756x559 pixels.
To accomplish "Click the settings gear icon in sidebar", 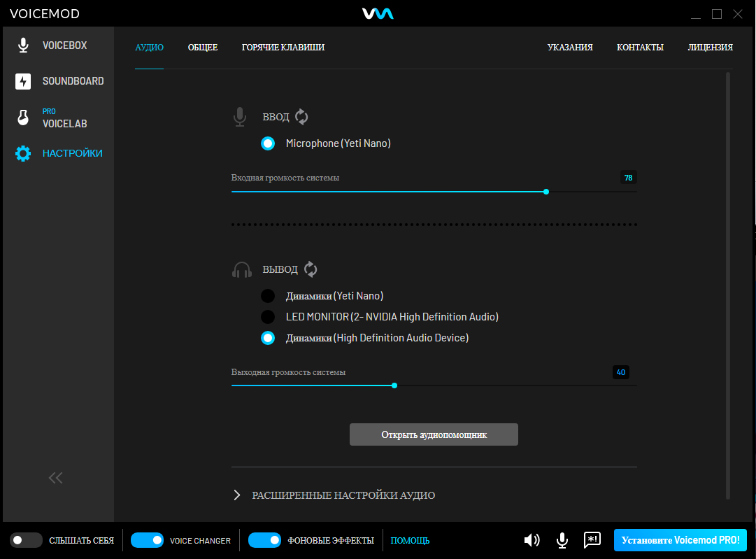I will [x=23, y=153].
